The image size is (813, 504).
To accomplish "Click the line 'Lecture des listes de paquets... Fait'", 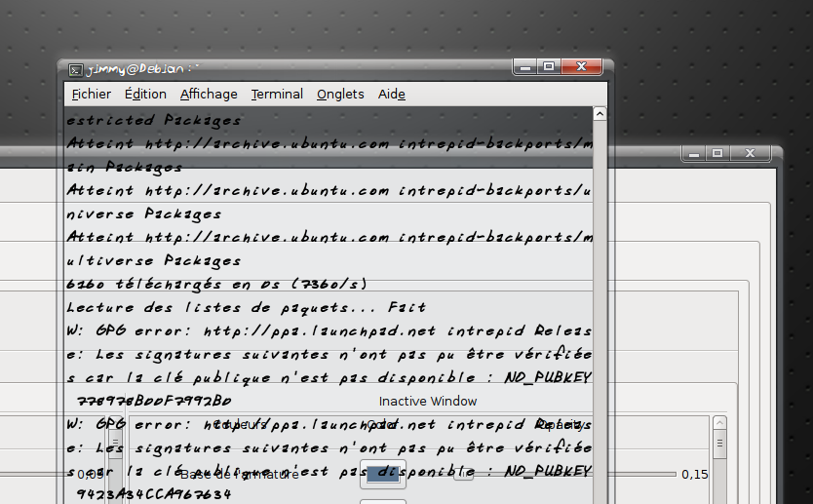I will coord(247,307).
